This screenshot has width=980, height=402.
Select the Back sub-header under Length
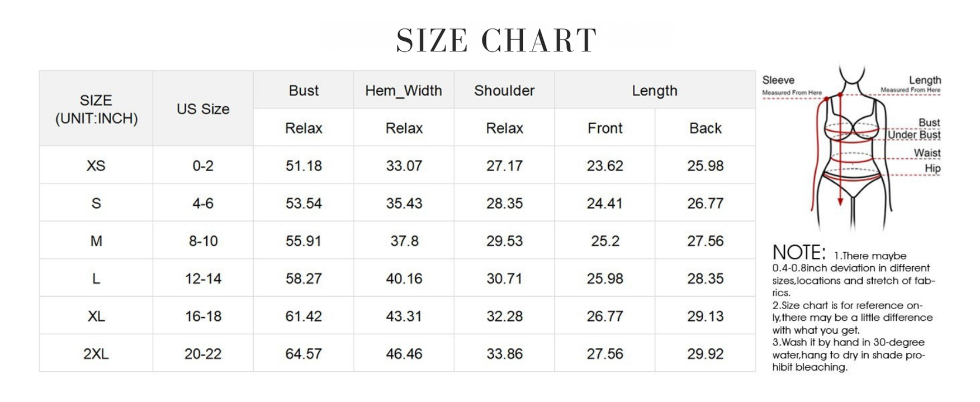click(x=706, y=128)
